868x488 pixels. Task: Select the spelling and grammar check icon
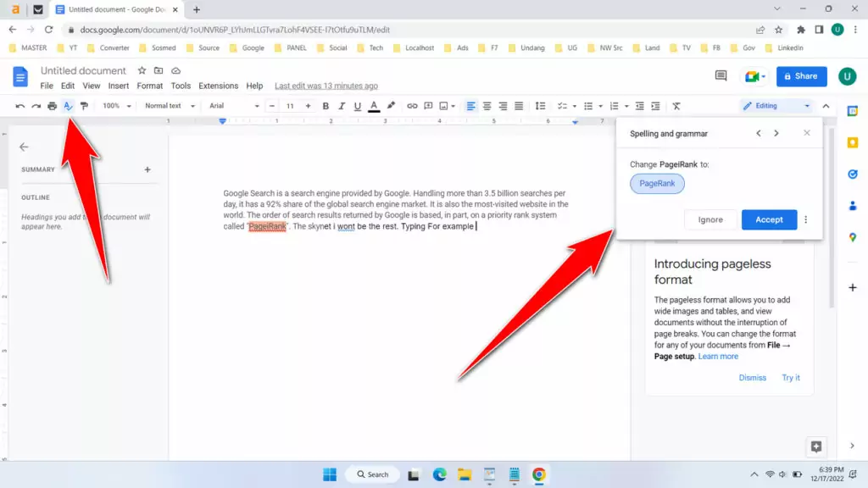[68, 106]
